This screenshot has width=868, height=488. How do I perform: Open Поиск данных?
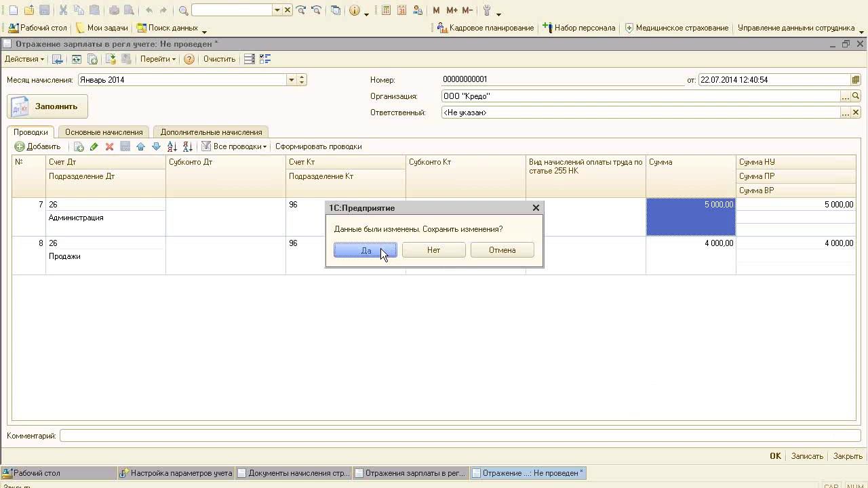(167, 28)
